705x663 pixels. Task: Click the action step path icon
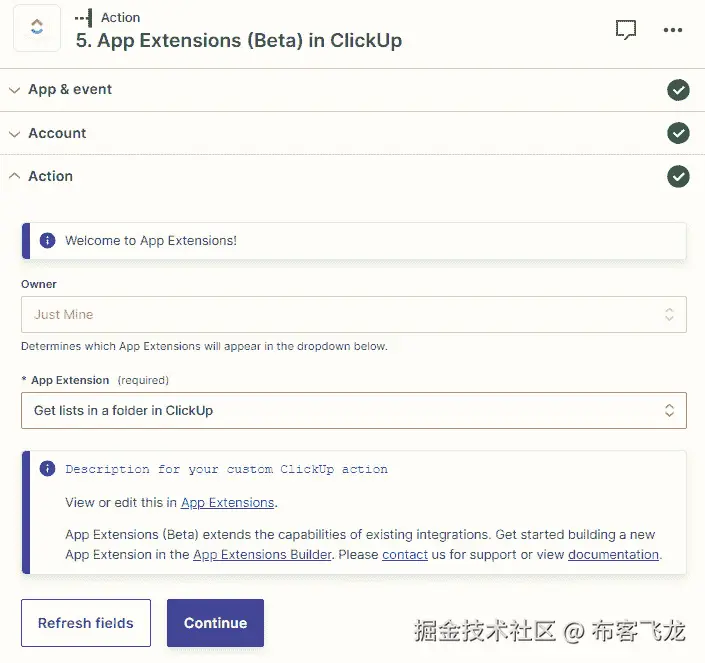(x=84, y=18)
